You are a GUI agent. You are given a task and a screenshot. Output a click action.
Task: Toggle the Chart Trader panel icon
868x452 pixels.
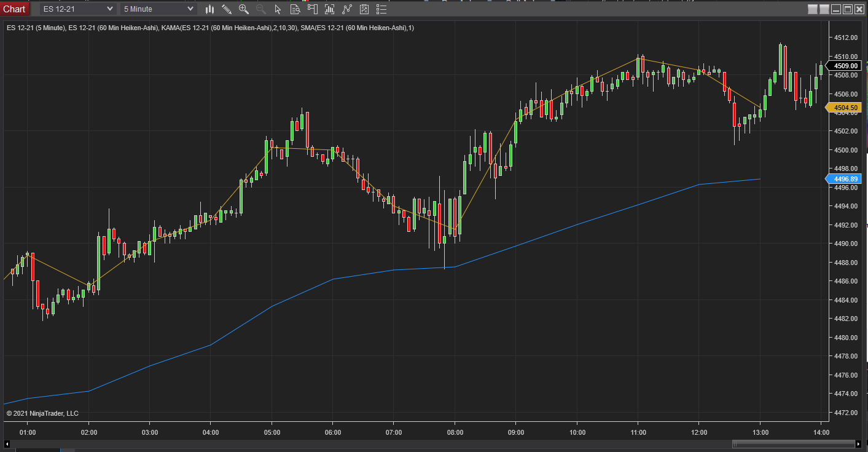313,9
